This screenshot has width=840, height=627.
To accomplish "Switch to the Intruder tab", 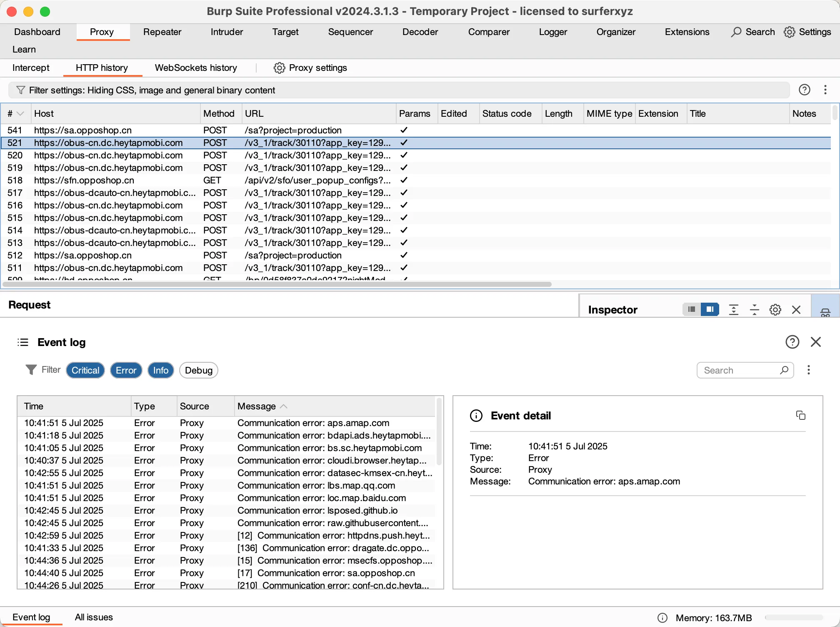I will tap(227, 32).
